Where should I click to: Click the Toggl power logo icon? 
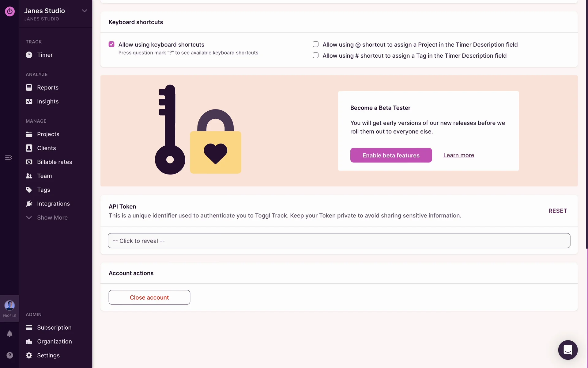[10, 11]
